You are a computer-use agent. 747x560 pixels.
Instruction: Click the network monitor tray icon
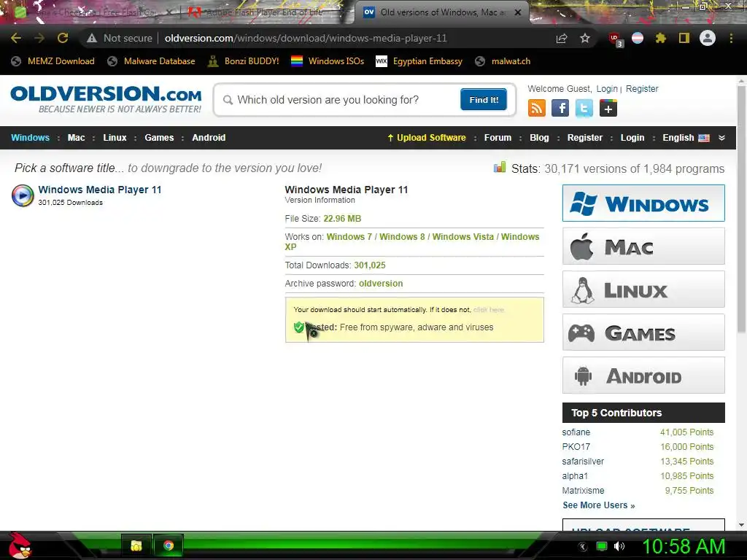click(602, 546)
